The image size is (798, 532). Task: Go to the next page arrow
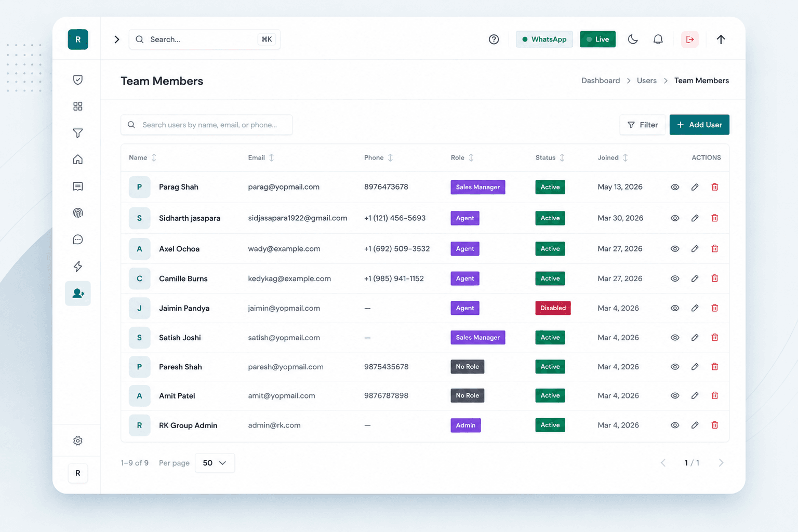click(x=721, y=463)
